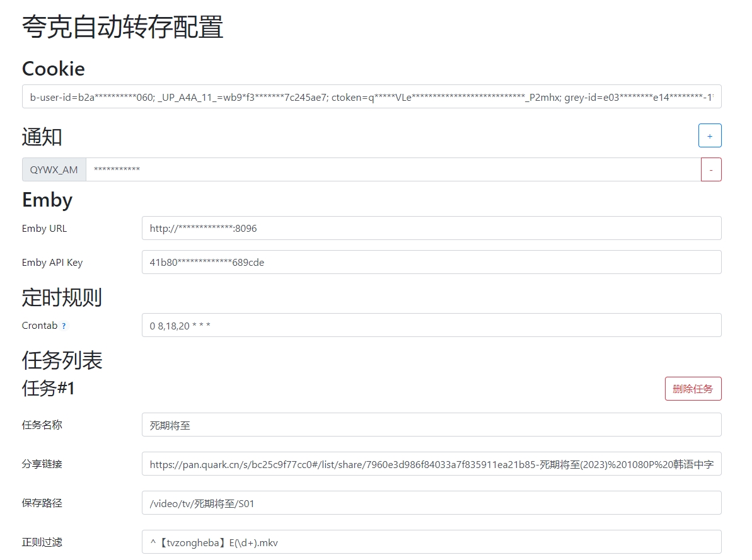752x560 pixels.
Task: Click the red 删除任务 button for 任务#1
Action: click(693, 389)
